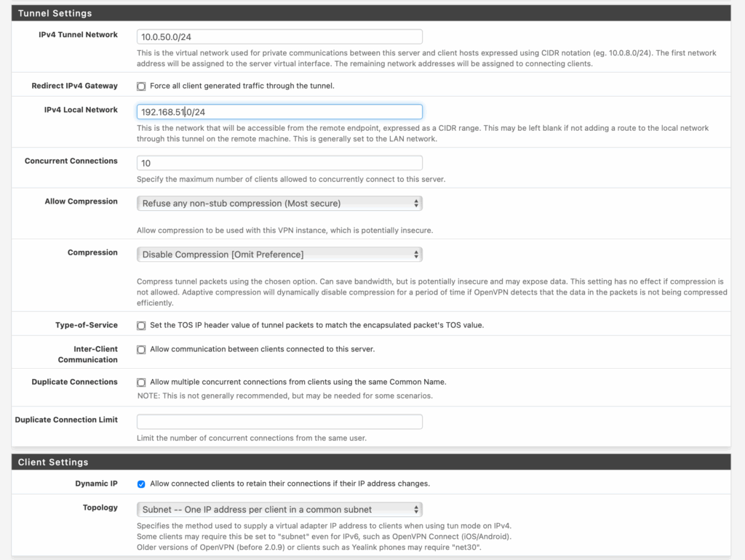Click the IPv4 Tunnel Network input field

279,36
